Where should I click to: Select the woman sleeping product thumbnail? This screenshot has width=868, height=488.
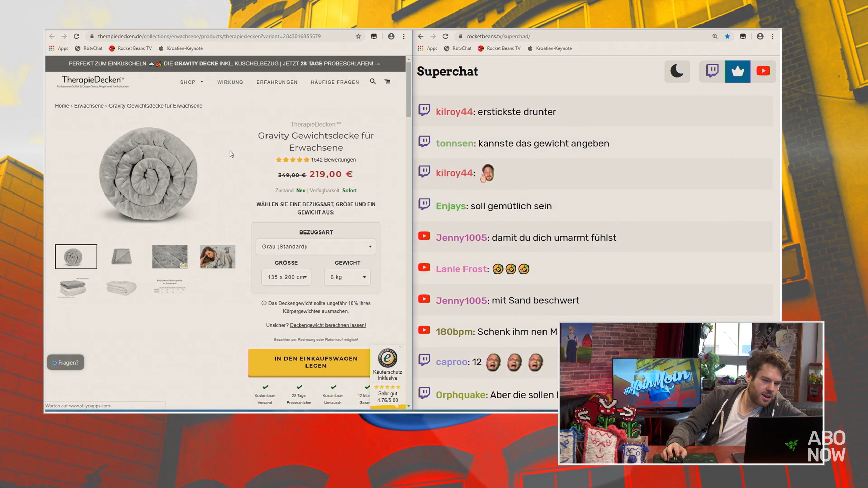click(x=218, y=257)
